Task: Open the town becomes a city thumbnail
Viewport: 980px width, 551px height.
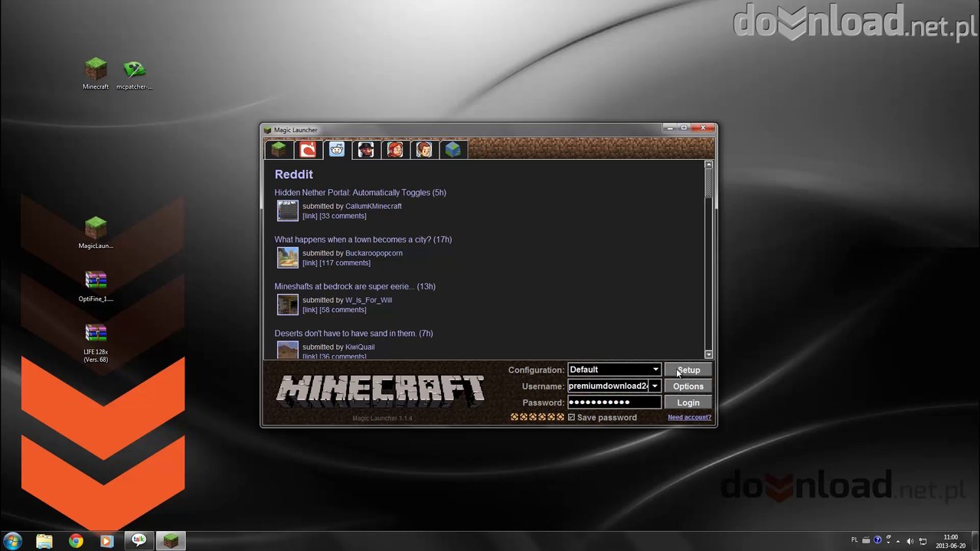Action: [288, 257]
